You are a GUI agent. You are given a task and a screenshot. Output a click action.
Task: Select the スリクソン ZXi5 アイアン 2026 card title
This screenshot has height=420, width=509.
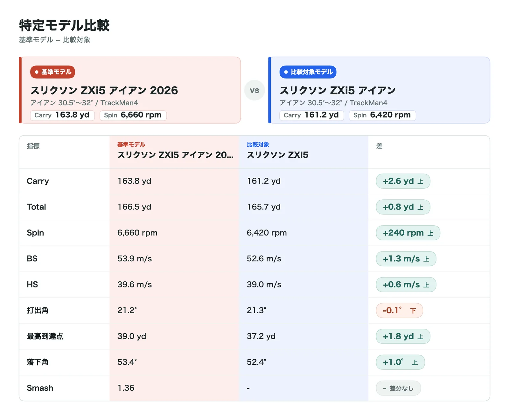tap(104, 90)
